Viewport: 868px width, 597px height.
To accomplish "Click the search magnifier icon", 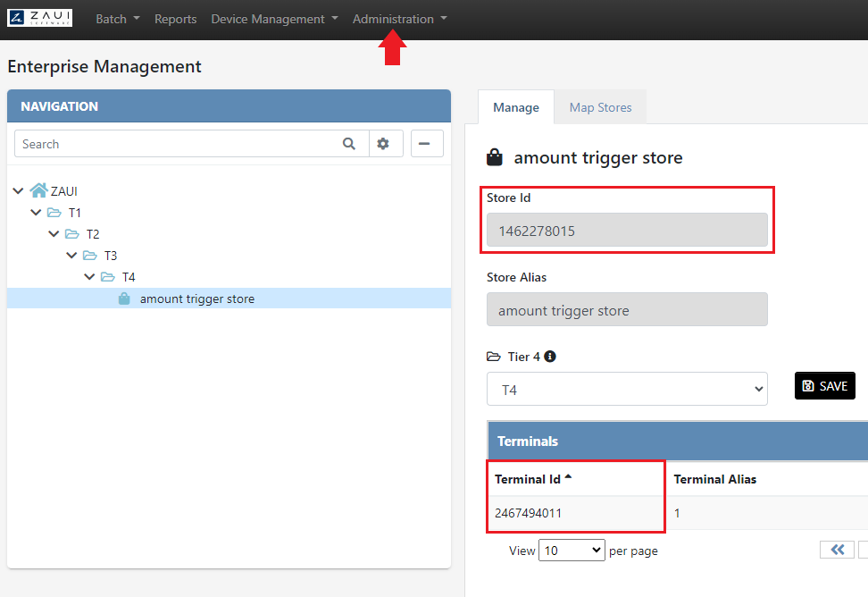I will (x=349, y=144).
